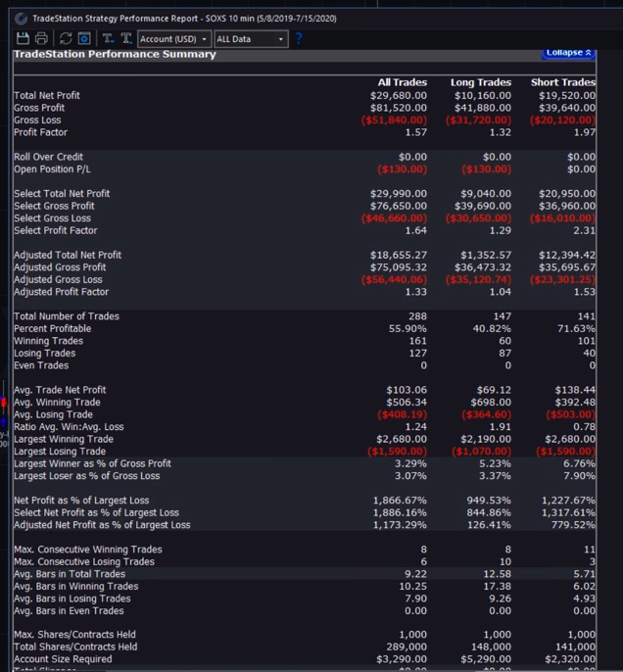Open the Account (USD) dropdown
Viewport: 623px width, 672px height.
174,39
